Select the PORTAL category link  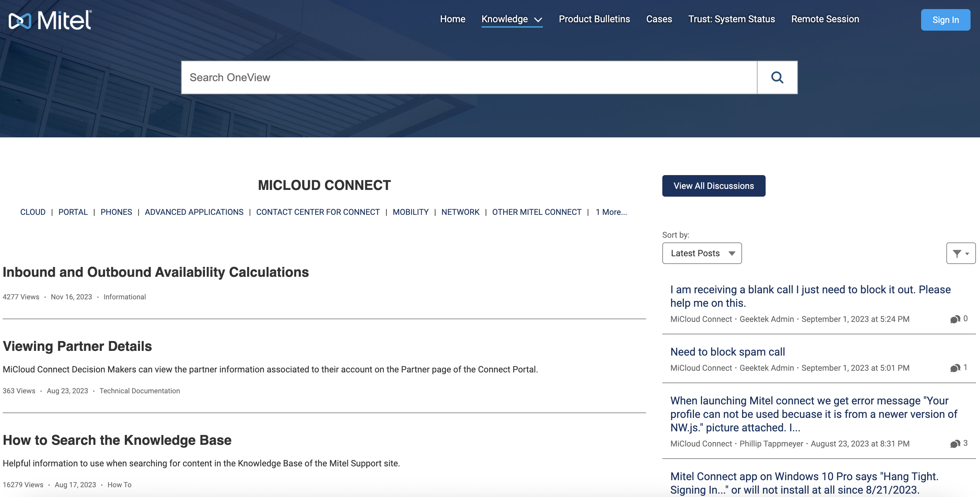pos(73,212)
